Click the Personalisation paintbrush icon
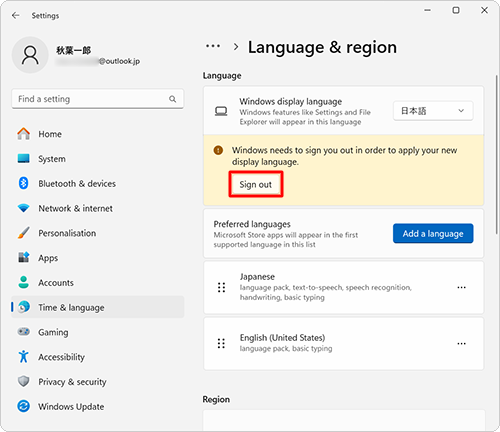This screenshot has height=432, width=500. 23,233
